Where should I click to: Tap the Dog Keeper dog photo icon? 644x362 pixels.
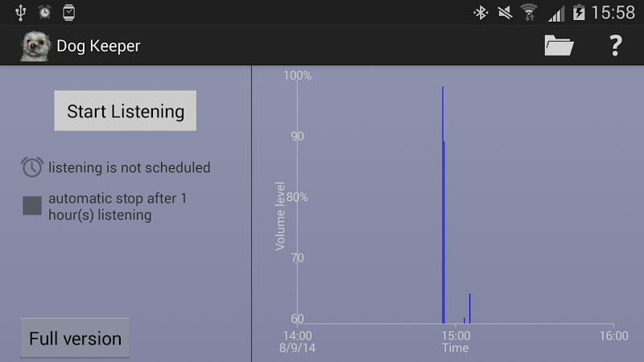(x=35, y=46)
